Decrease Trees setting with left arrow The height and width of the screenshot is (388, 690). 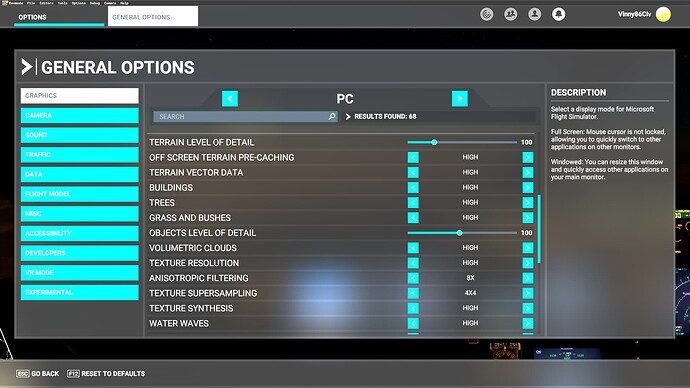coord(413,202)
